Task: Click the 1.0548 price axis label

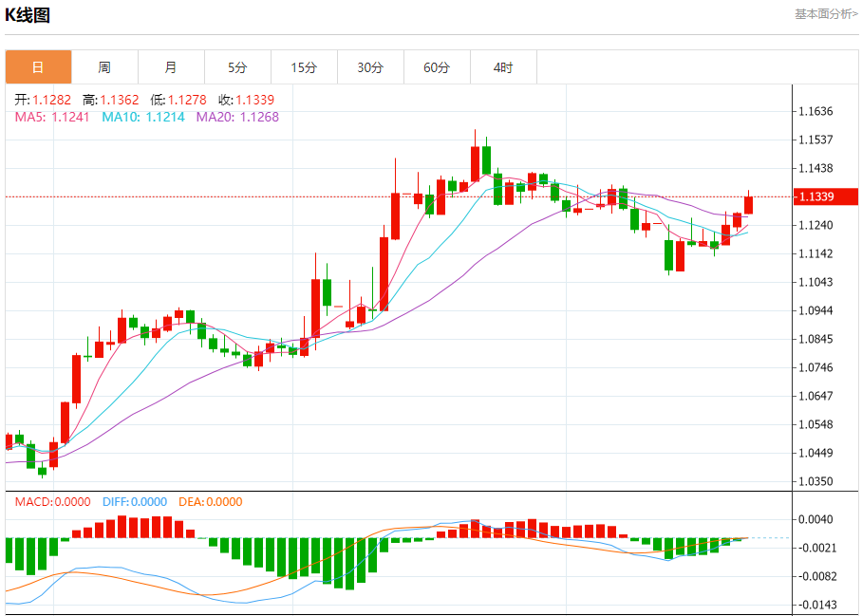Action: click(815, 425)
